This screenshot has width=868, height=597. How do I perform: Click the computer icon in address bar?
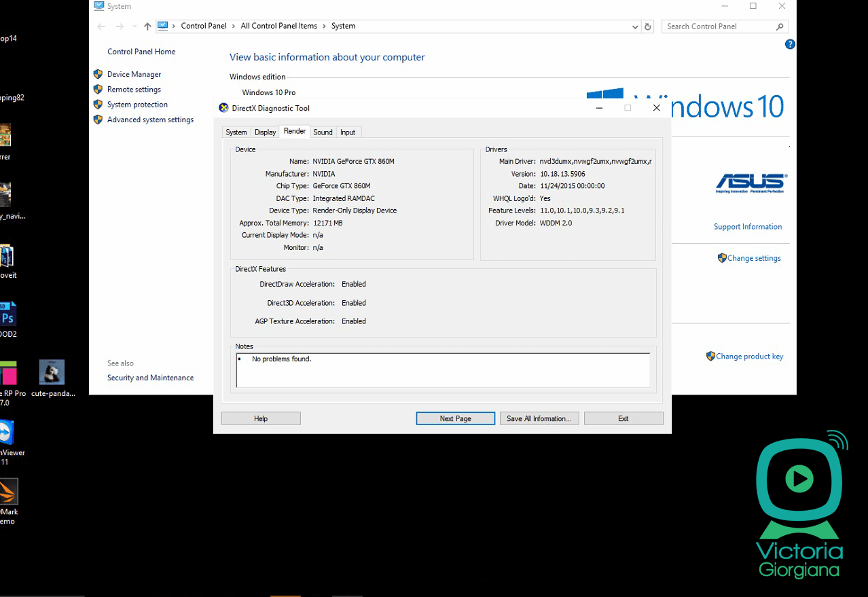click(x=162, y=26)
